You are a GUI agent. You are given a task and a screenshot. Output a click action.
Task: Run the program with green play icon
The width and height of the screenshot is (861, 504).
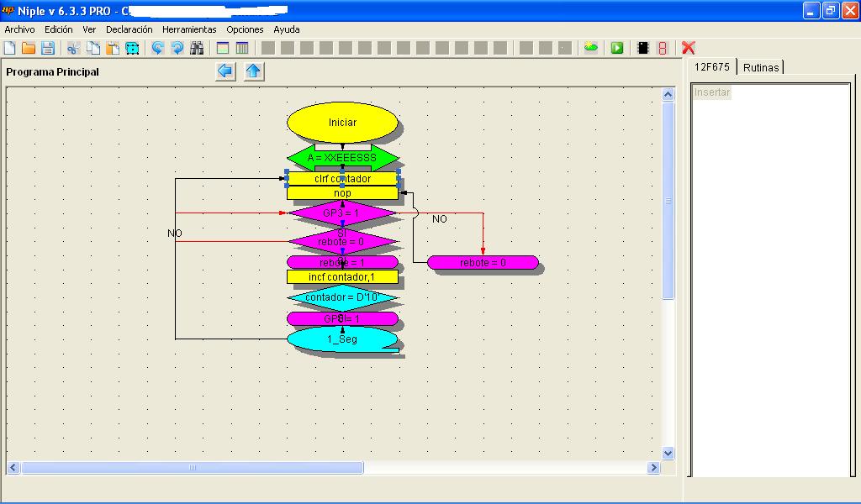617,48
